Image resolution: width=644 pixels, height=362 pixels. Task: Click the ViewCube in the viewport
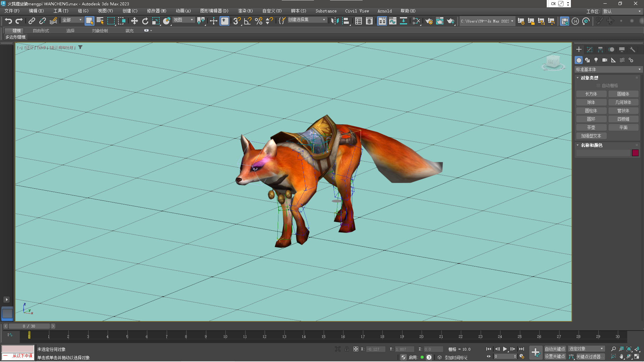coord(553,62)
